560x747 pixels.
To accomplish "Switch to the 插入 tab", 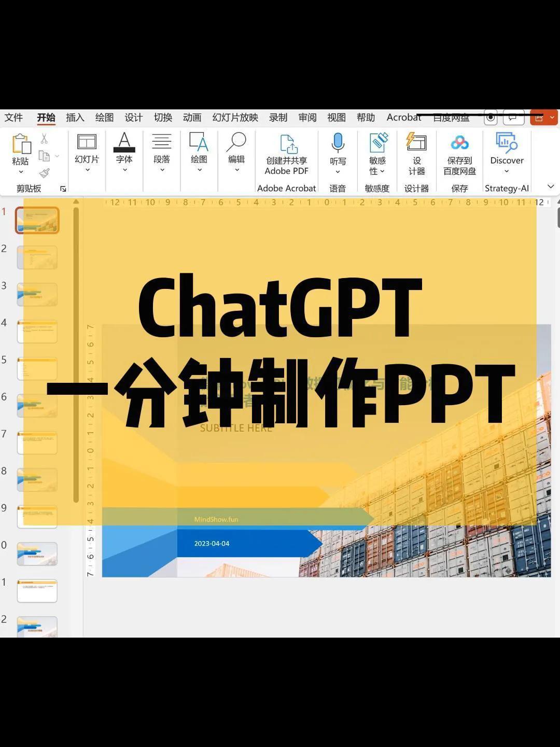I will click(75, 118).
